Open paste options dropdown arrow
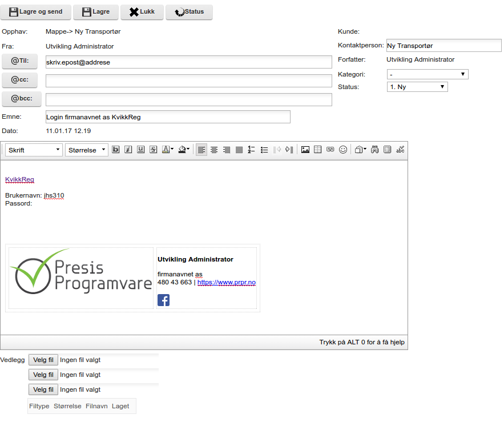This screenshot has height=430, width=504. (365, 149)
